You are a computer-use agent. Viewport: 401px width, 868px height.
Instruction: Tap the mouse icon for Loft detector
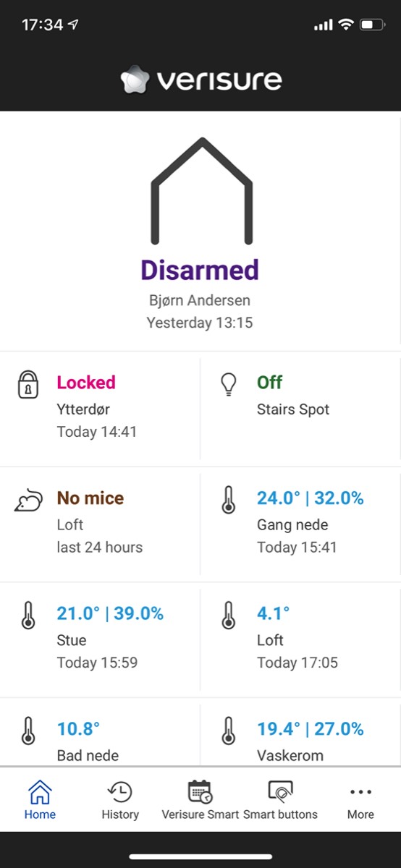28,501
